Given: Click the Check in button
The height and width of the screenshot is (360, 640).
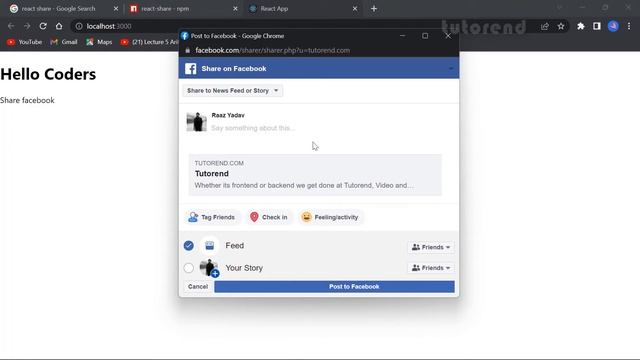Looking at the screenshot, I should (x=269, y=217).
